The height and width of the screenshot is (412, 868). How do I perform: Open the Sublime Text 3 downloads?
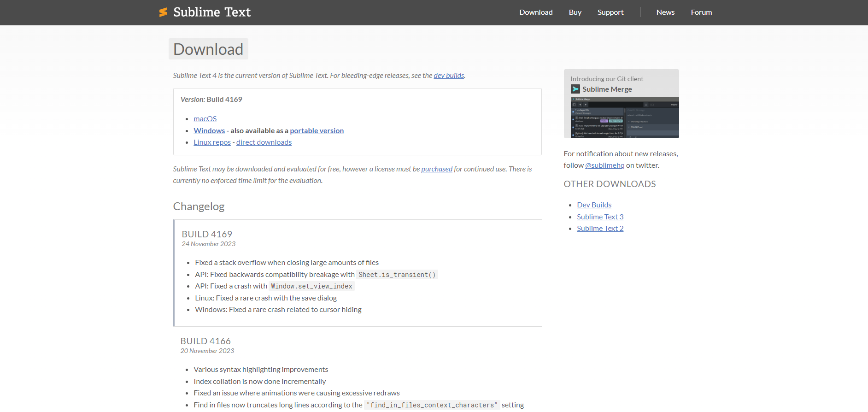pos(600,217)
